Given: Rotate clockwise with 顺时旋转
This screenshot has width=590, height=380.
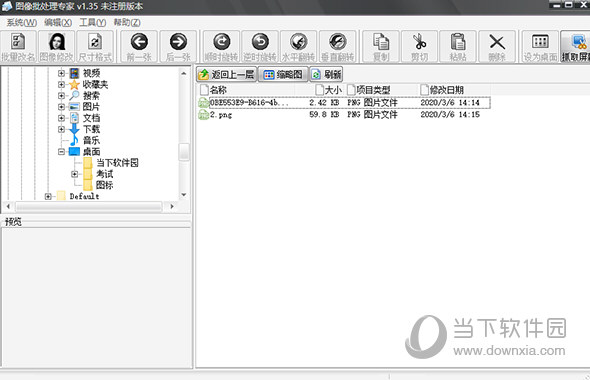Looking at the screenshot, I should [x=221, y=46].
